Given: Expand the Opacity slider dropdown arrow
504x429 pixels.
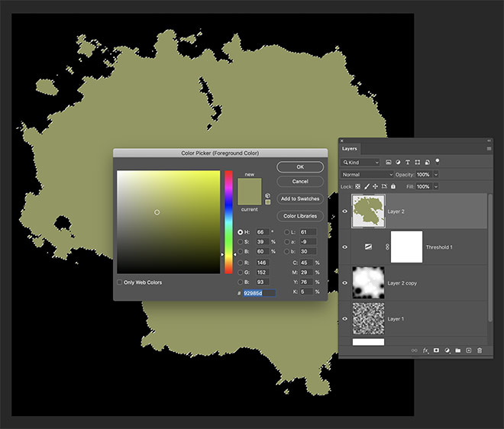Looking at the screenshot, I should pyautogui.click(x=436, y=175).
